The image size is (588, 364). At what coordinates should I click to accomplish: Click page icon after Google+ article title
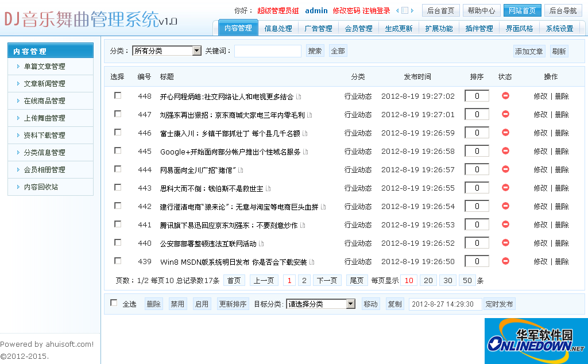(x=305, y=152)
